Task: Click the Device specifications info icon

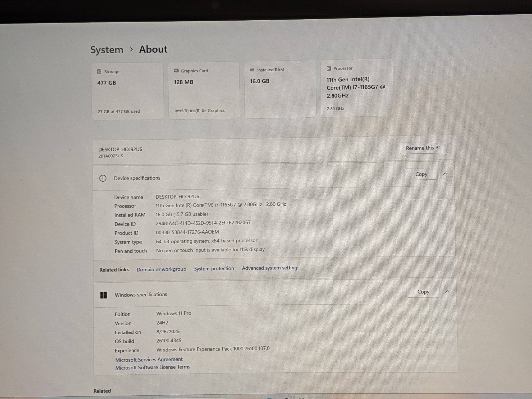Action: 103,178
